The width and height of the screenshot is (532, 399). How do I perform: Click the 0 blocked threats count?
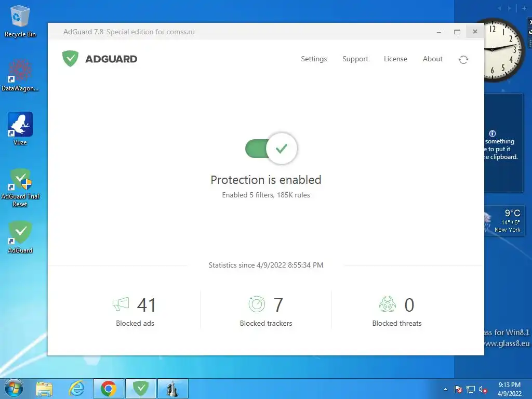pos(409,305)
